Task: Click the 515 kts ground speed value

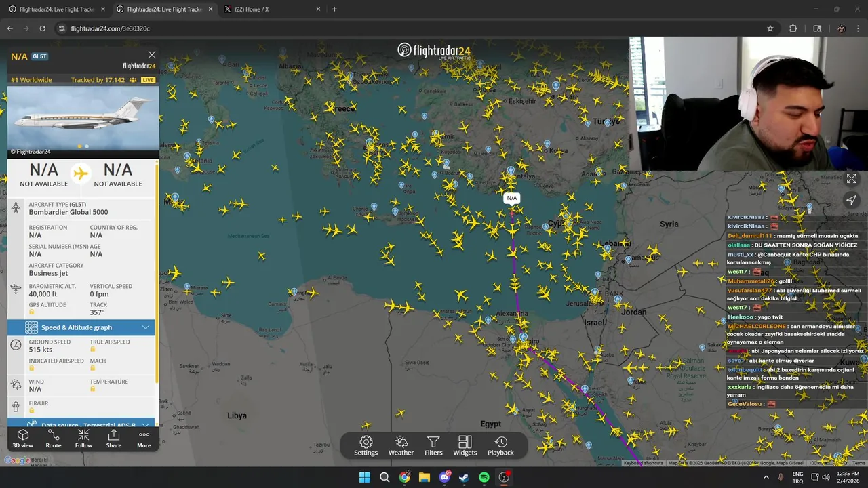Action: 41,350
